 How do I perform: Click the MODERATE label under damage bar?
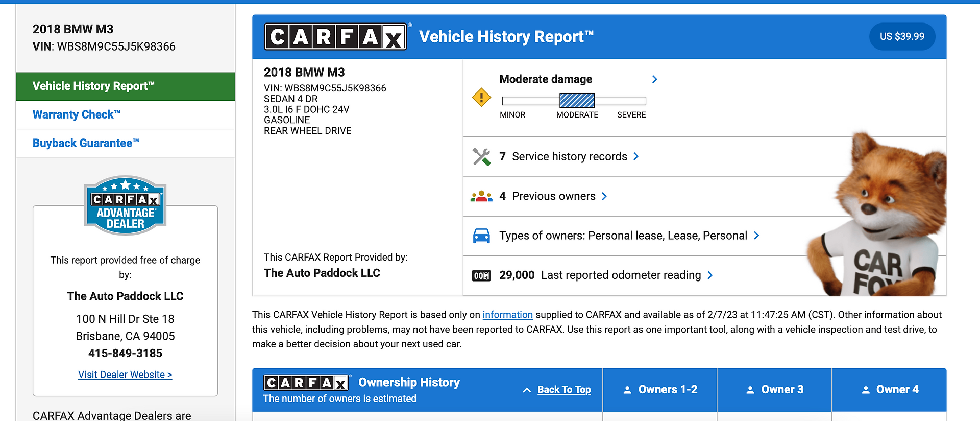tap(577, 115)
